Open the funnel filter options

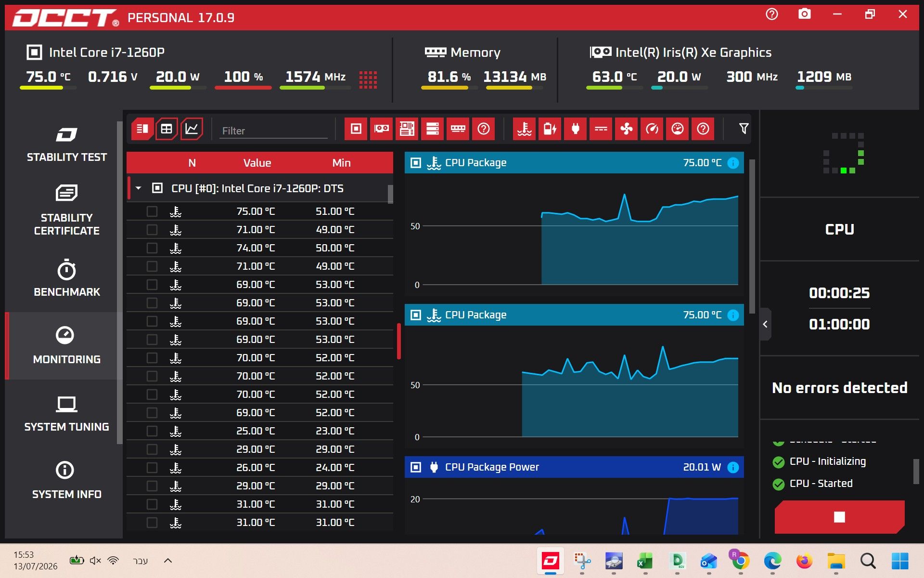pyautogui.click(x=744, y=129)
